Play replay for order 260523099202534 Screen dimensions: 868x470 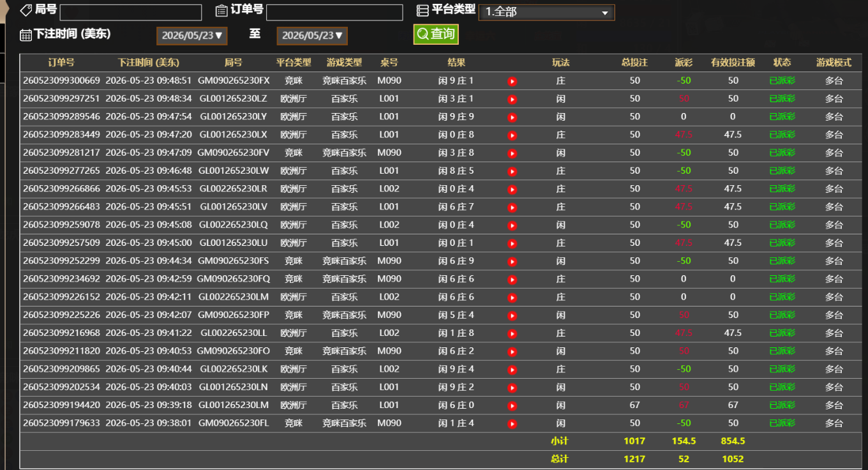coord(512,388)
